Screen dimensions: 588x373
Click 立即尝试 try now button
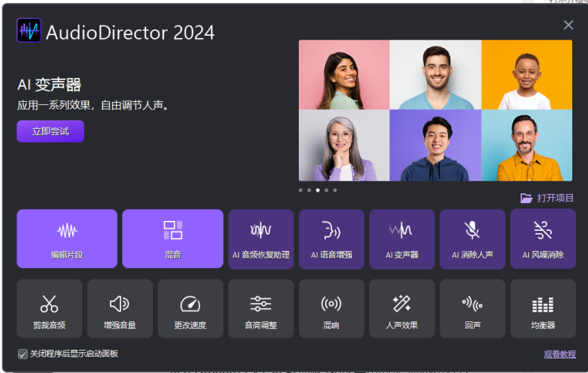(50, 131)
